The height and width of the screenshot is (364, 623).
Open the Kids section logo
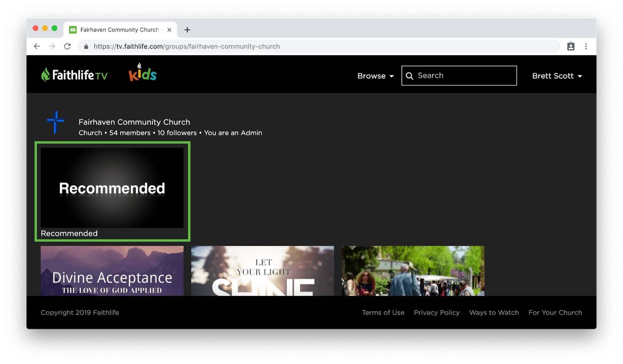pyautogui.click(x=143, y=72)
